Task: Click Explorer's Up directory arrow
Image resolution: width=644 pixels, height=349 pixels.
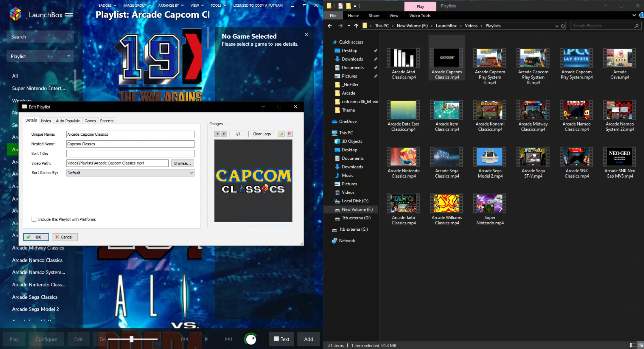Action: (356, 26)
